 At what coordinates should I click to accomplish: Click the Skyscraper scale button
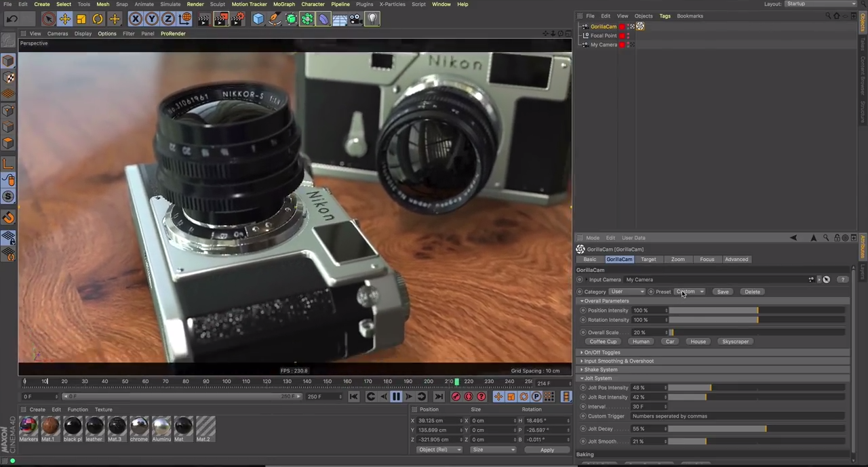(735, 342)
